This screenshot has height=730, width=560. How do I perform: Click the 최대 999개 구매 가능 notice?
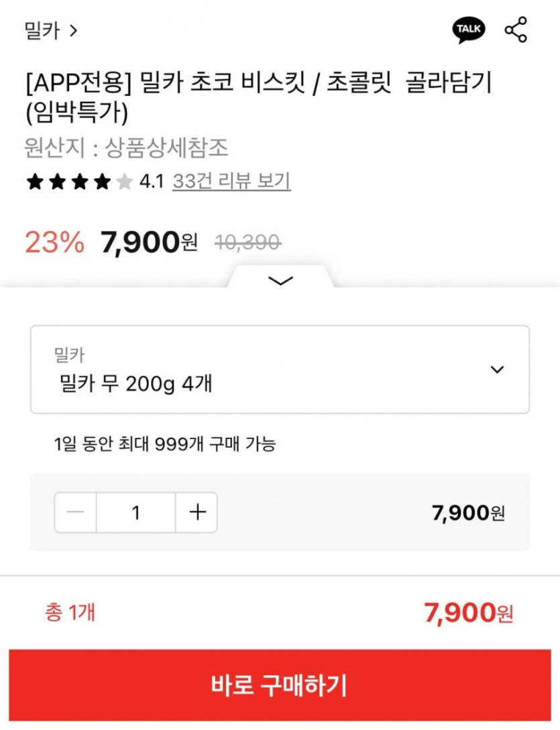point(165,444)
